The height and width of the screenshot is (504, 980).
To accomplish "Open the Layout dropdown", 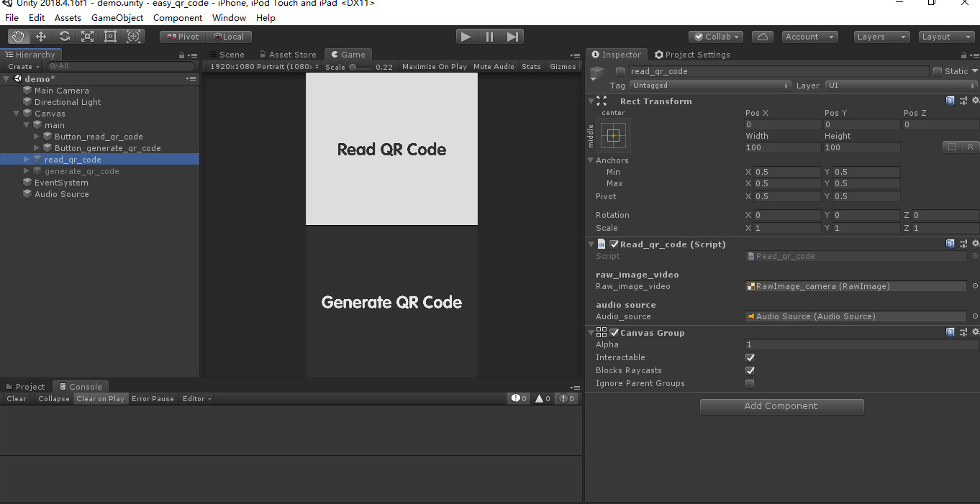I will 945,36.
